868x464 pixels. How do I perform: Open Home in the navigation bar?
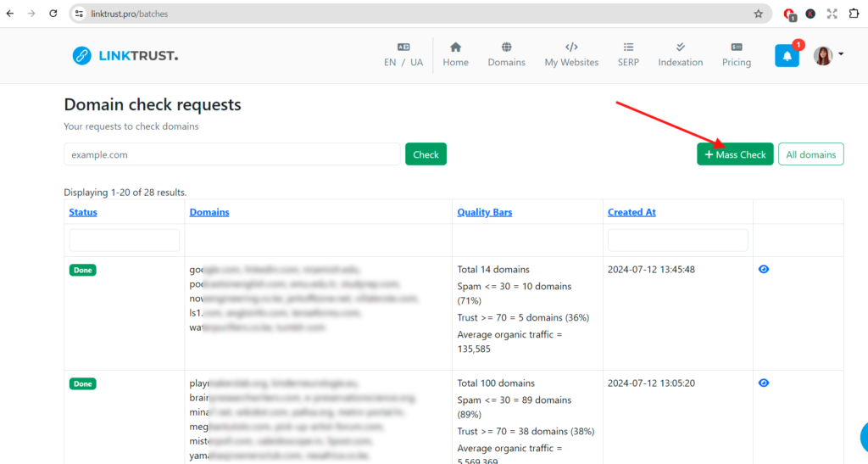(x=455, y=55)
